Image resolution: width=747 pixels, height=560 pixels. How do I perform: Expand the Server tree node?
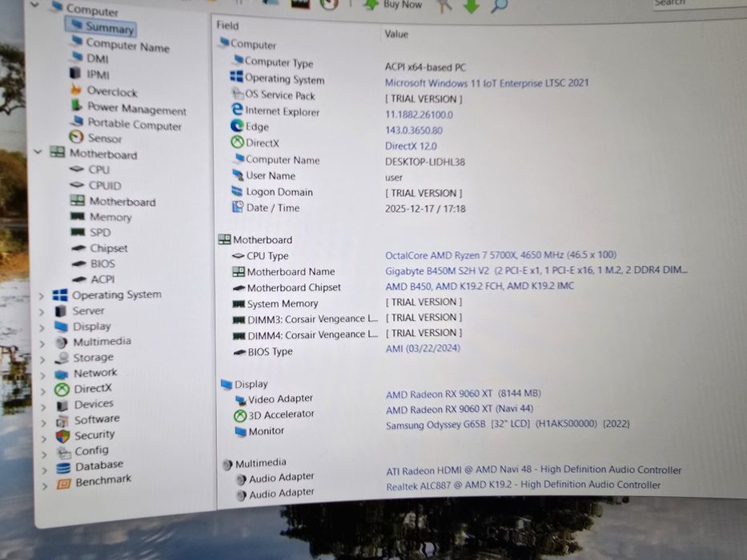42,312
